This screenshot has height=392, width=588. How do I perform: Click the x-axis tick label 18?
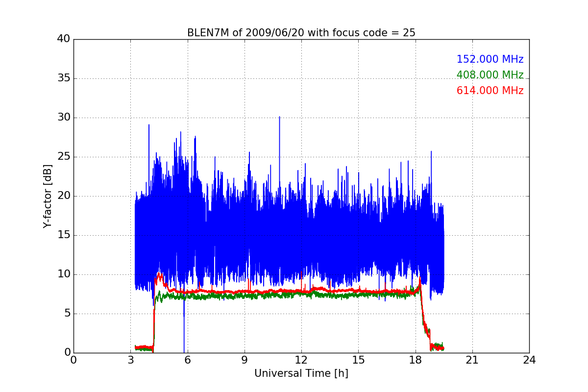point(416,360)
